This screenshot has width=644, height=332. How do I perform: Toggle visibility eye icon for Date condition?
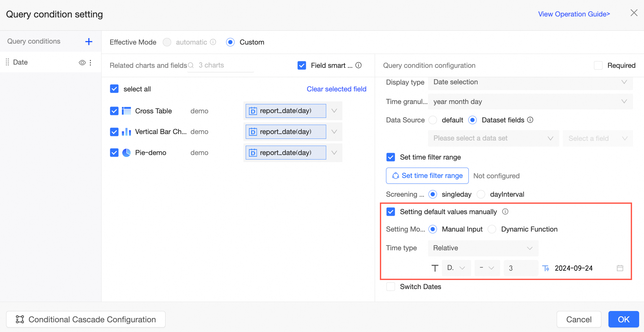(x=82, y=63)
